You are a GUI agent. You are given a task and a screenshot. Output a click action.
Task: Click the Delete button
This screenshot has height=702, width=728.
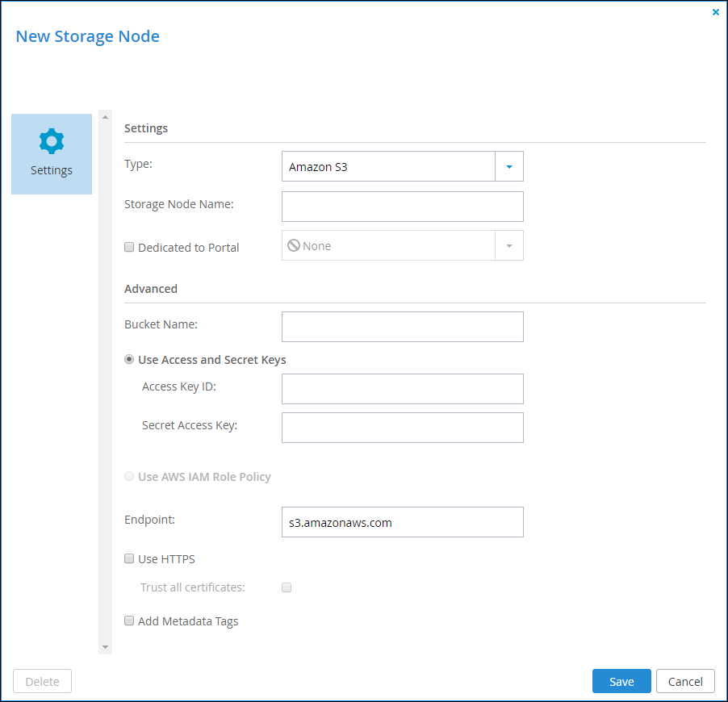[x=42, y=681]
